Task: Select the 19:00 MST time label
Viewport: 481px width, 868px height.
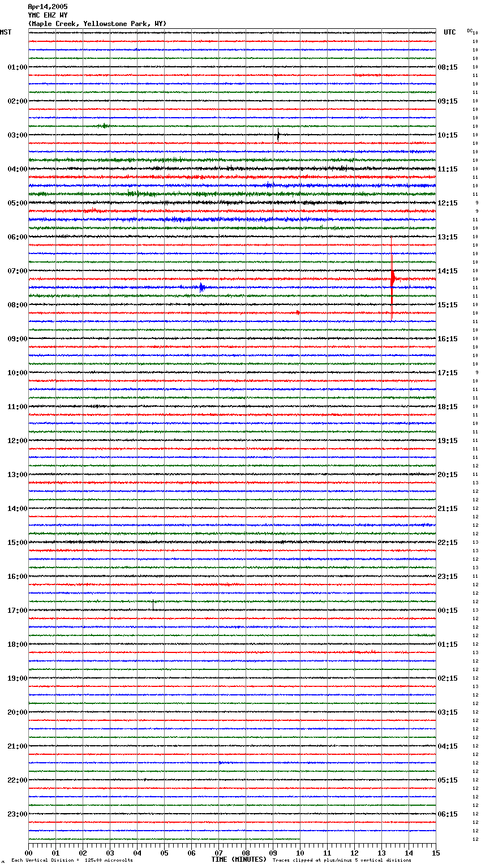Action: (18, 678)
